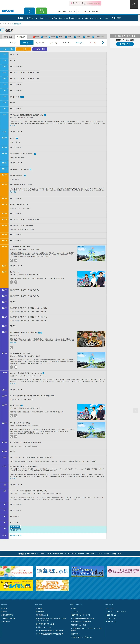Open 番組表 in the footer navigation bar

[21, 554]
